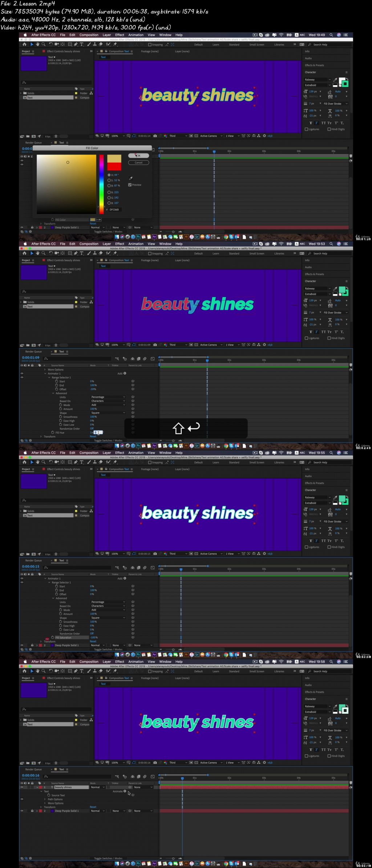Select the Selection arrow tool in the 19:58 frame
This screenshot has width=372, height=868.
(32, 671)
